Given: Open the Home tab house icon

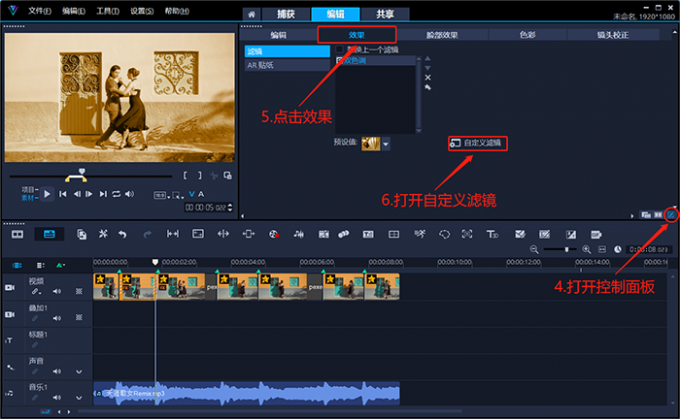Looking at the screenshot, I should (x=251, y=15).
